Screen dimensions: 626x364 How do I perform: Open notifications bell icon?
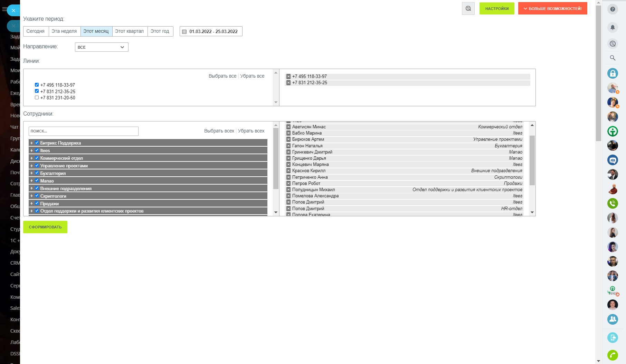click(613, 27)
